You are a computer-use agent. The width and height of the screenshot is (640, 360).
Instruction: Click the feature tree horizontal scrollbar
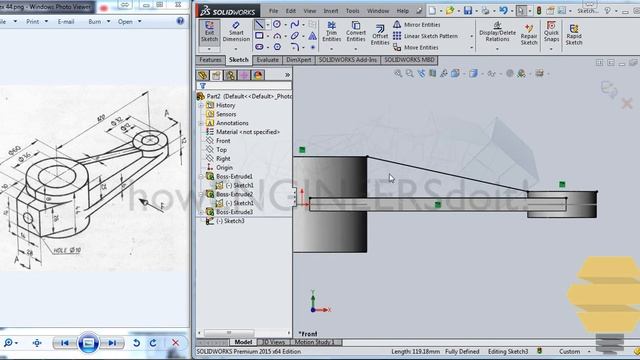pyautogui.click(x=229, y=333)
